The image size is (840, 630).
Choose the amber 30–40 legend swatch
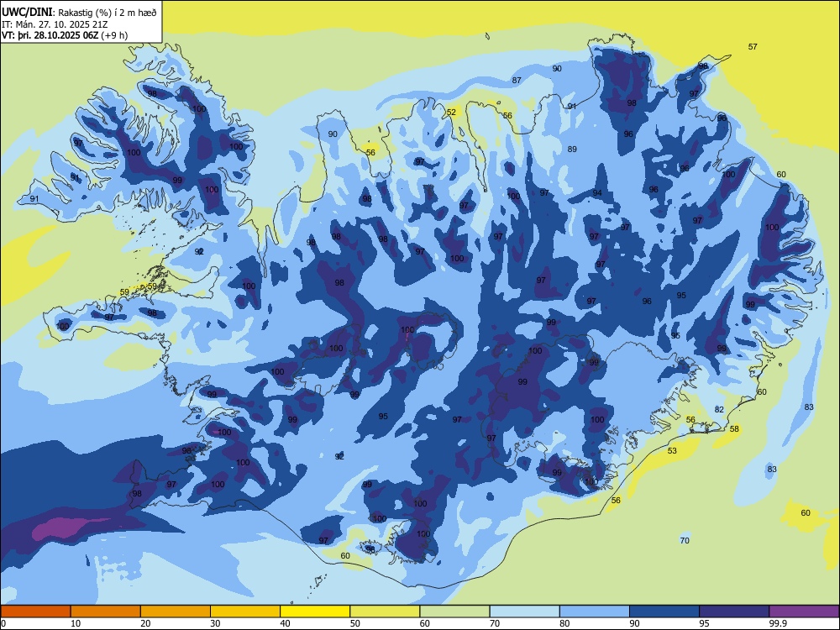coord(245,612)
